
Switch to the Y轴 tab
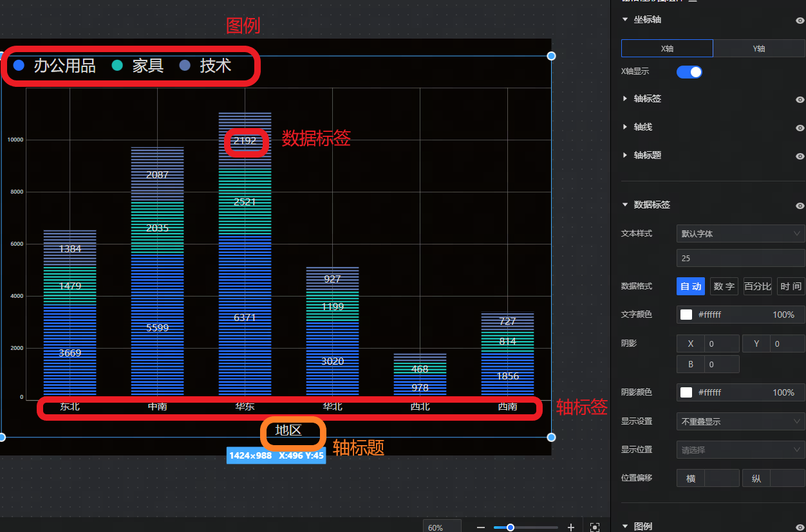coord(759,49)
